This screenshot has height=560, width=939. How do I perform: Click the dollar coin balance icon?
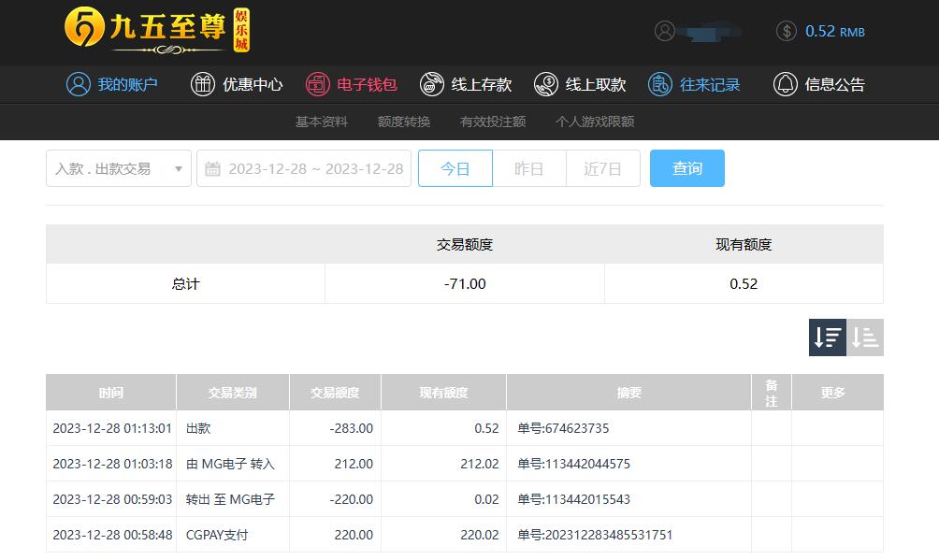click(x=787, y=31)
